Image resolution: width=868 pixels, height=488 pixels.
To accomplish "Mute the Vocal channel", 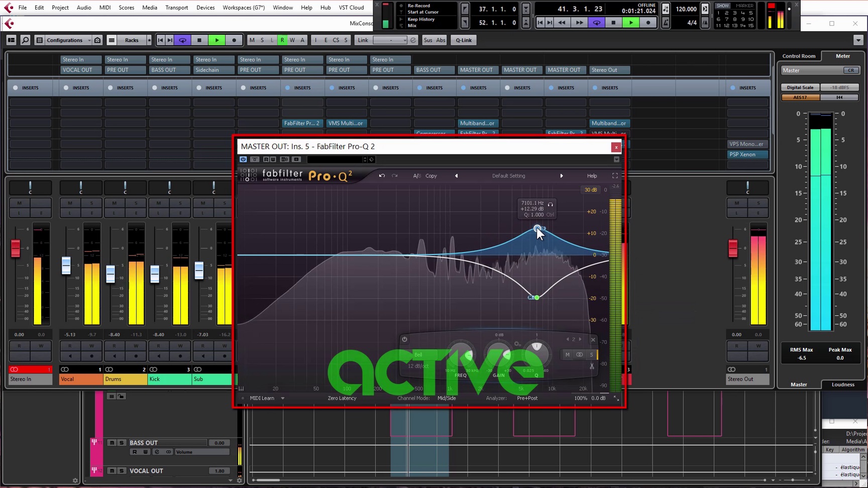I will [x=70, y=203].
